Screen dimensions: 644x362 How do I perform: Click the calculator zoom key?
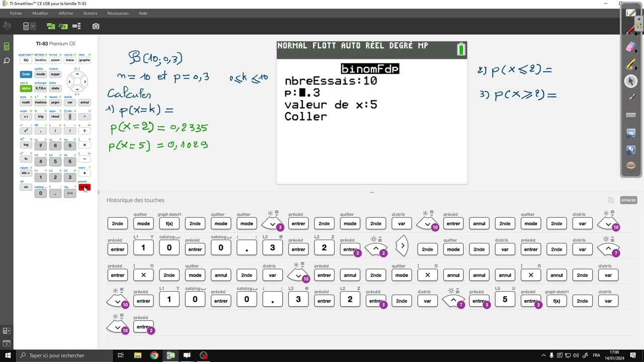click(55, 60)
